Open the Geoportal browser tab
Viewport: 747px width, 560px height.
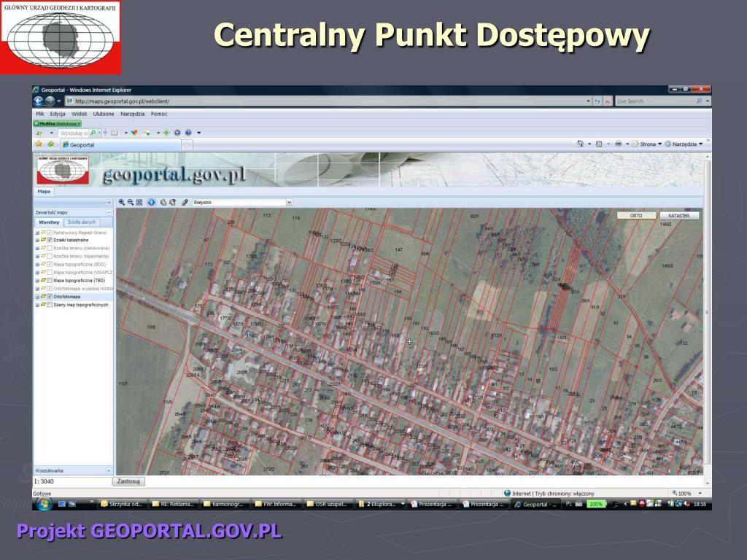point(120,145)
